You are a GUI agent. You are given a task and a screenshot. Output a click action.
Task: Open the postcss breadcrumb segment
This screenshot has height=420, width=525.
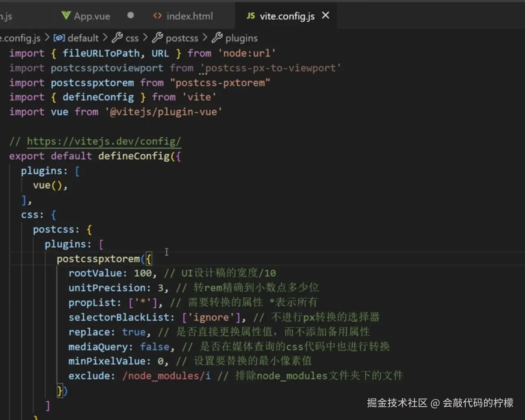[x=182, y=38]
